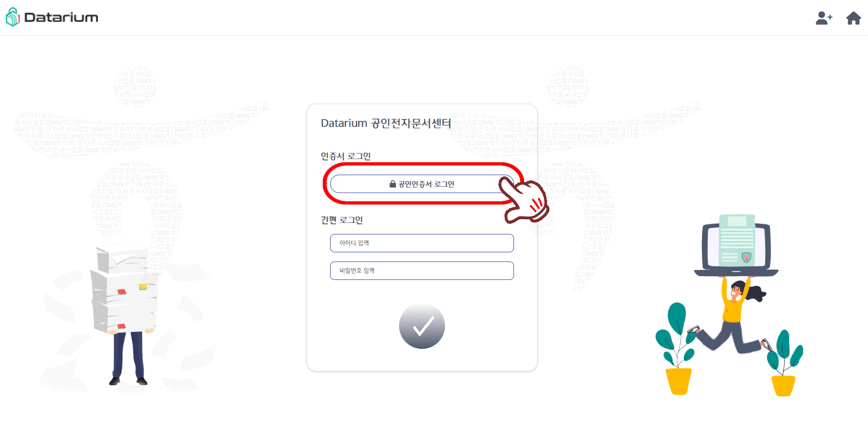Click the yellow sticky note on papers
868x421 pixels.
coord(143,287)
